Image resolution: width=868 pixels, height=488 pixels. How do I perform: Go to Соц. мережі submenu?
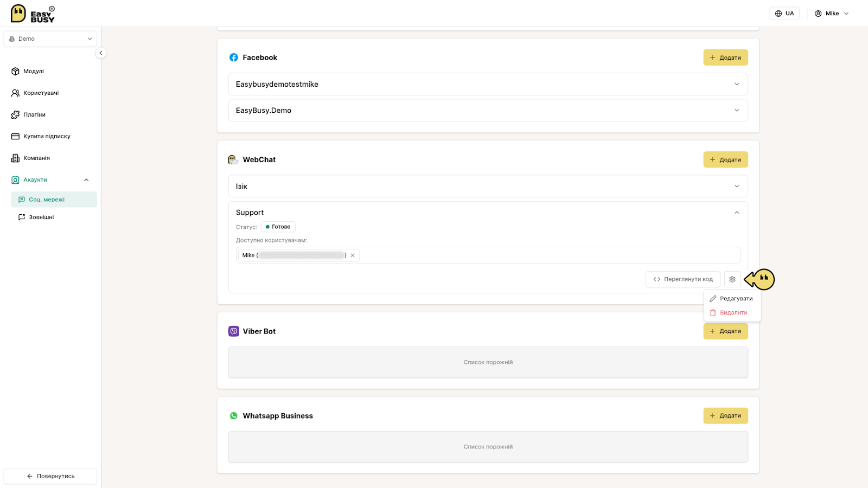(54, 200)
